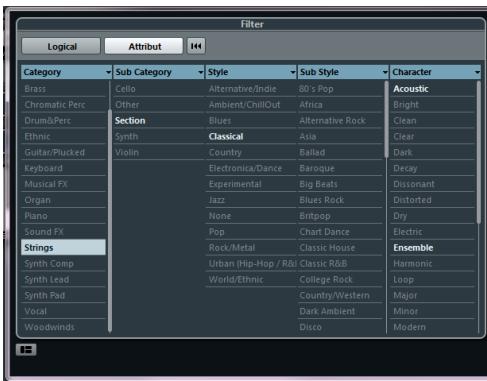
Task: Deselect the highlighted Strings category
Action: coord(63,248)
